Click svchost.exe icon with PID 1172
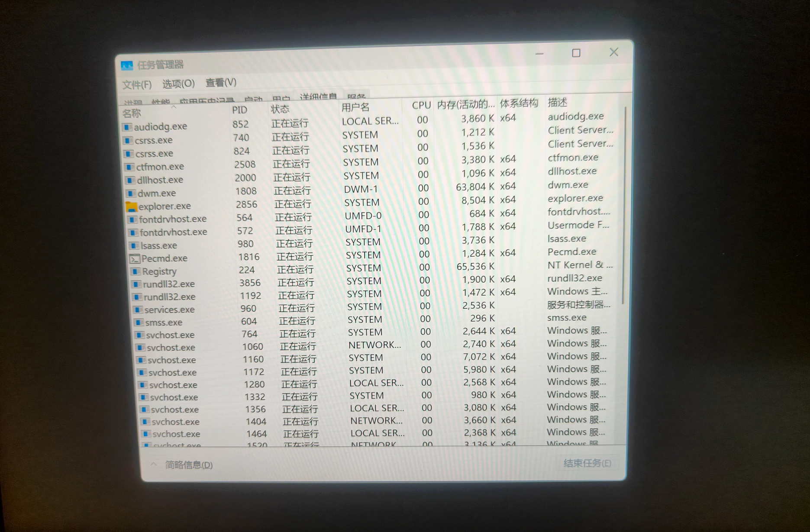810x532 pixels. [x=143, y=373]
